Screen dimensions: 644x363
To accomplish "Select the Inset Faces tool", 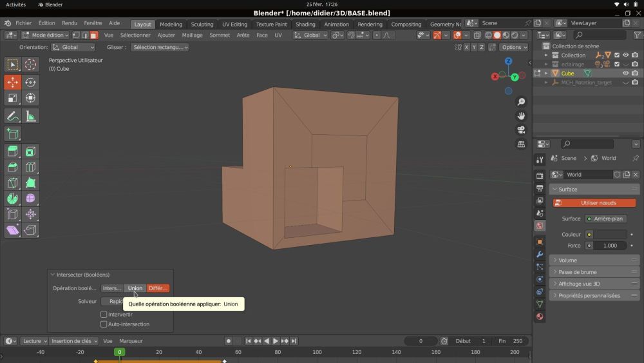I will (x=30, y=152).
